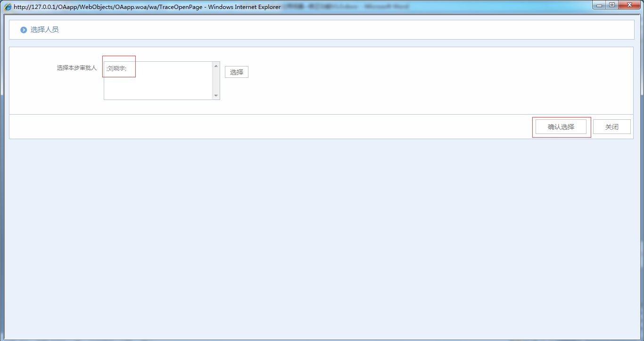Click the footer bar left of 确认选择

269,127
